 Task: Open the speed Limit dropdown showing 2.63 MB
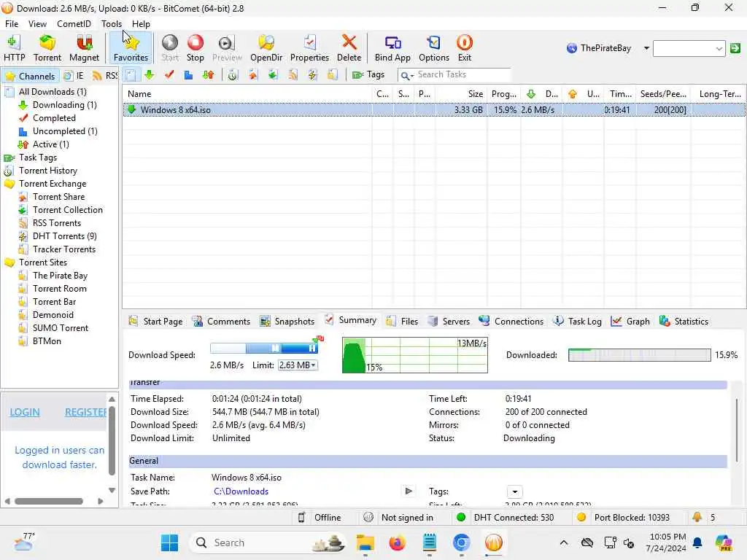click(x=298, y=365)
